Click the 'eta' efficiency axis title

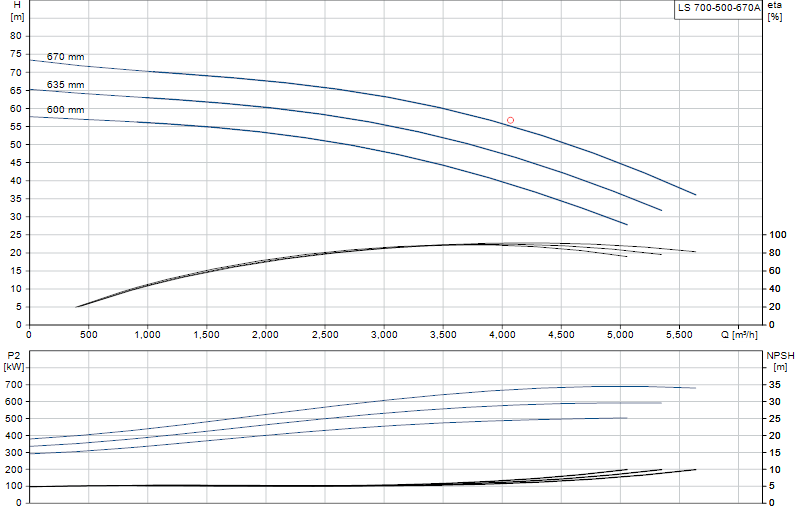pos(774,5)
